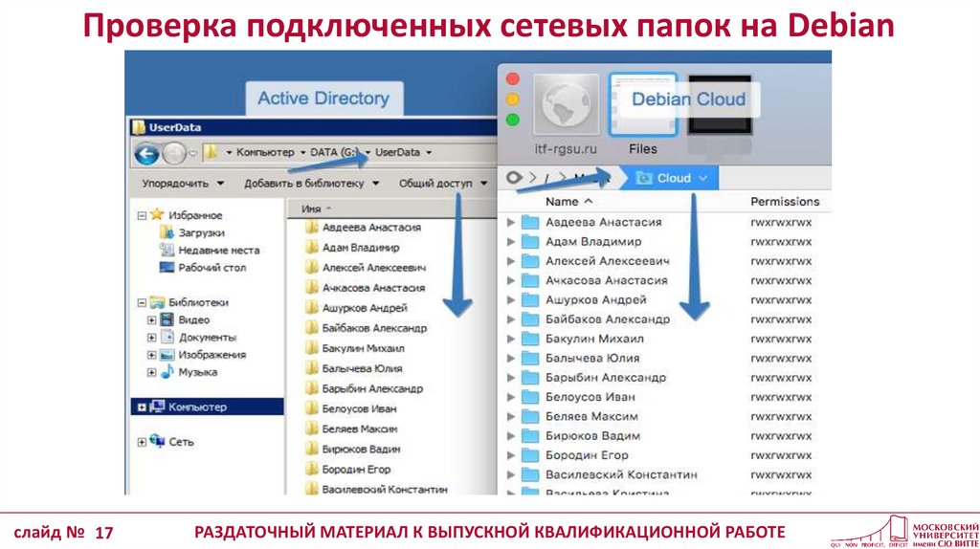Select Компьютер in the navigation tree
980x549 pixels.
click(x=197, y=406)
